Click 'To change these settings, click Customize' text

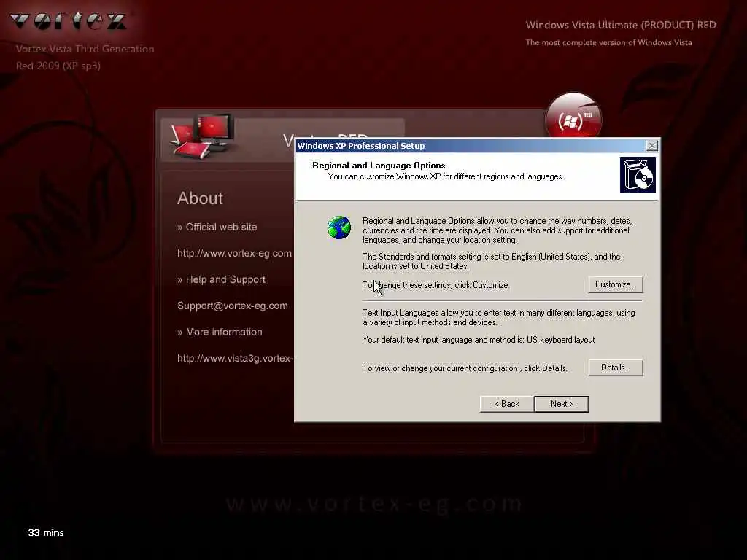436,285
